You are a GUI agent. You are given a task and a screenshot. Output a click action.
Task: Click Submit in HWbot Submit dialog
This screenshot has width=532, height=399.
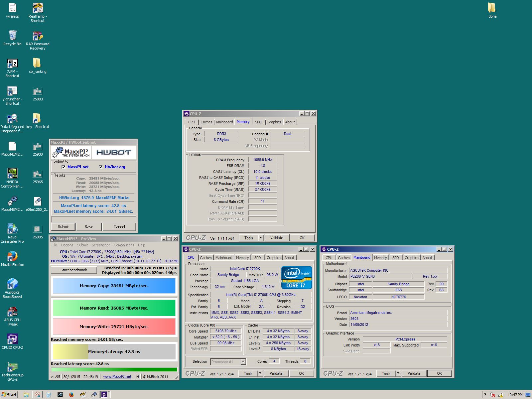click(x=63, y=227)
